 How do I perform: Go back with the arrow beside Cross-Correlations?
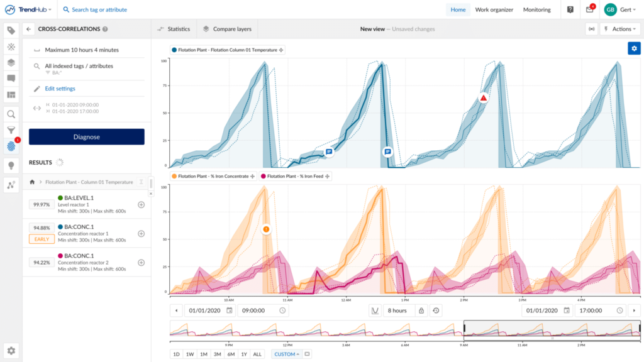[28, 29]
